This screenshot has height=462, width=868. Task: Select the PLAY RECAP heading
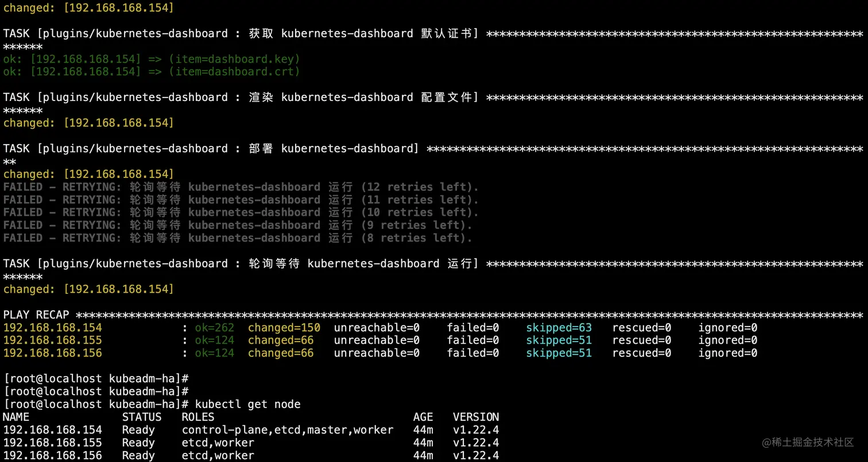pos(36,315)
